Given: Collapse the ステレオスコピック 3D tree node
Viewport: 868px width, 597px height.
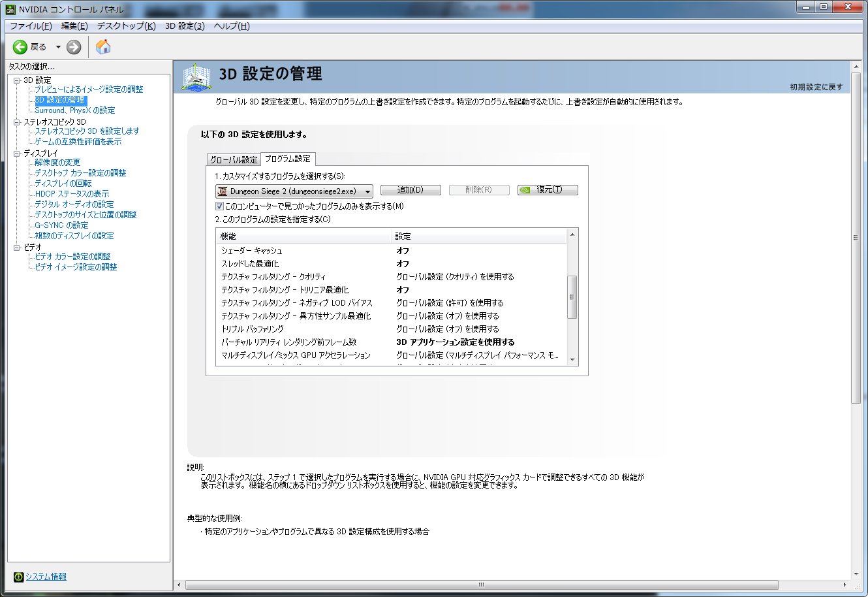Looking at the screenshot, I should point(17,122).
